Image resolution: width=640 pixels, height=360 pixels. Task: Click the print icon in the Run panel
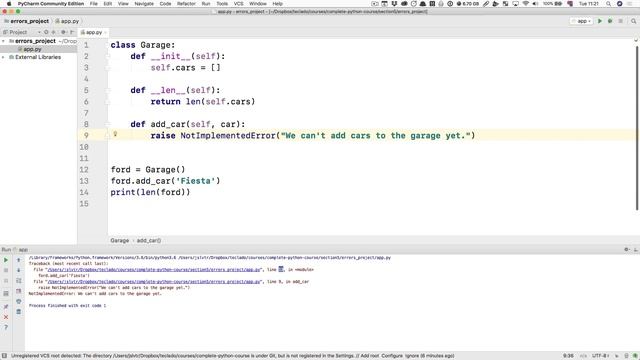(x=19, y=301)
